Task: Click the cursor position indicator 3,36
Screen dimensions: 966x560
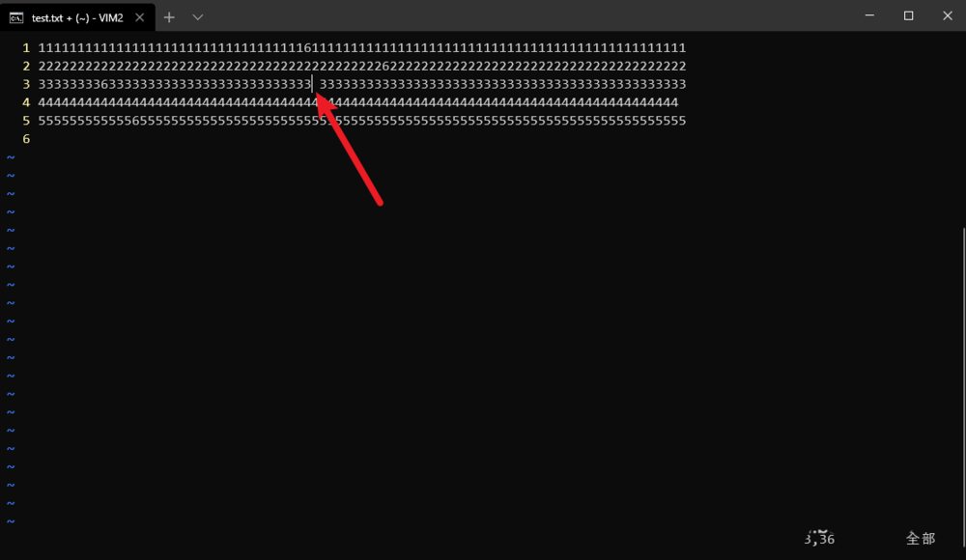Action: coord(819,539)
